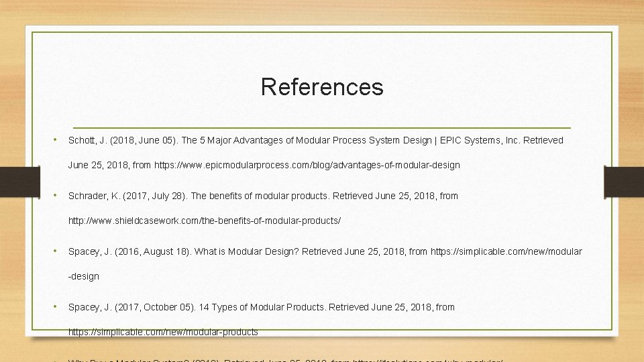This screenshot has height=362, width=644.
Task: Open the shieldcasework.com benefits-of-modular-products URL
Action: pos(205,221)
